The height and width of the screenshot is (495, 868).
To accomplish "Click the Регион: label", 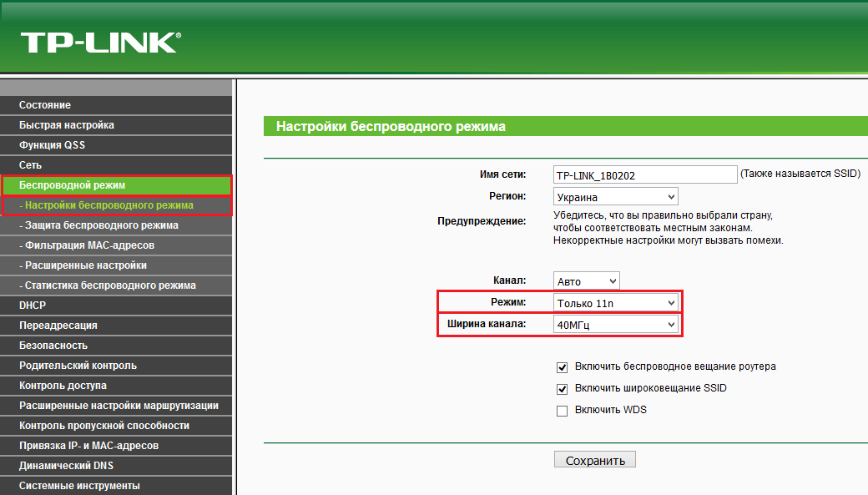I will click(x=507, y=196).
